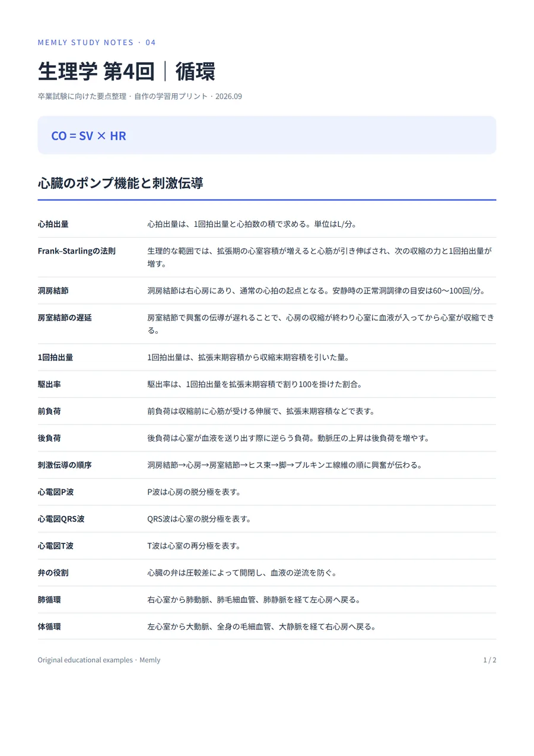Click the term '後負荷'
534x756 pixels.
[x=49, y=438]
